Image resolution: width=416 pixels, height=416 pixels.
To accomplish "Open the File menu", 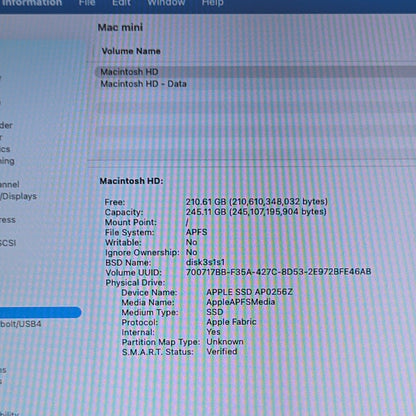I will 87,3.
